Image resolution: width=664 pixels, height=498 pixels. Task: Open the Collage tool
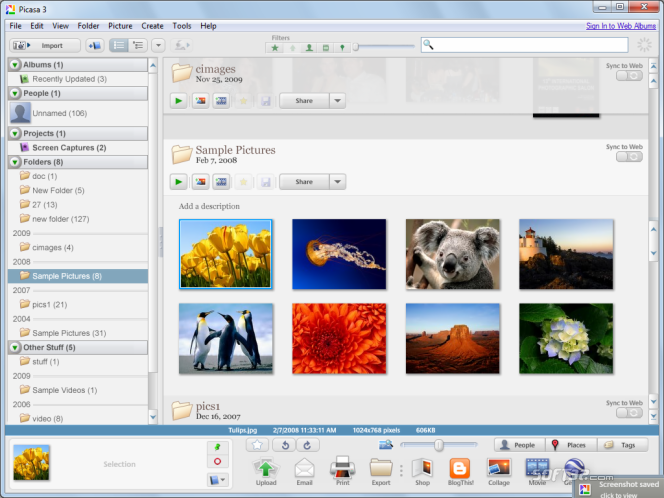499,468
